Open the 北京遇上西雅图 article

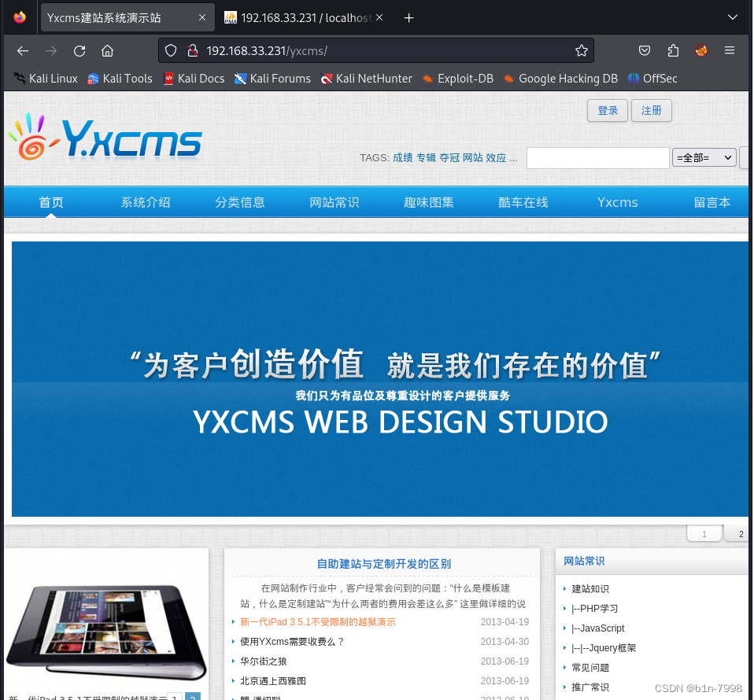(x=273, y=681)
